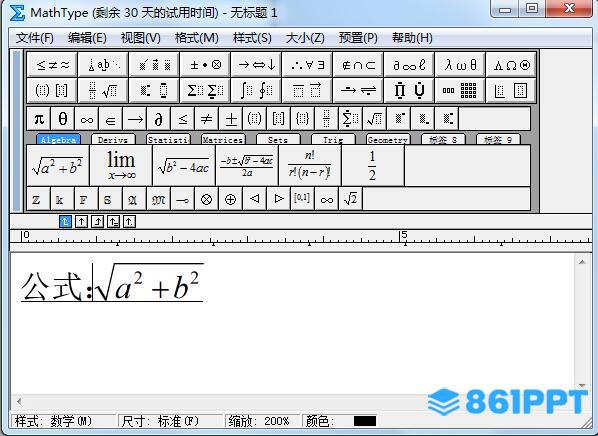
Task: Open the uppercase Greek letters palette
Action: pos(511,65)
